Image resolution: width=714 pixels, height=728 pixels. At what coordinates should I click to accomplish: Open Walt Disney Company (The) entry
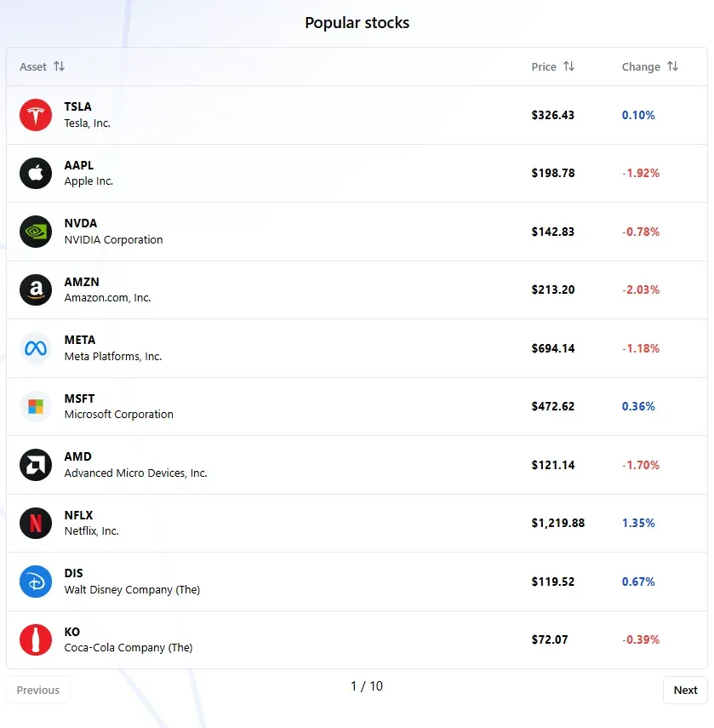pos(132,589)
